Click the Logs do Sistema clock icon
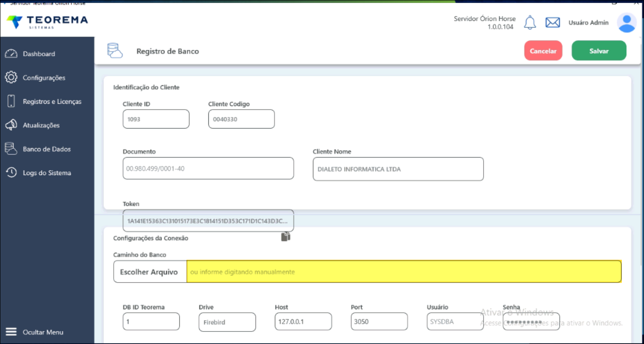The image size is (644, 344). (x=11, y=173)
